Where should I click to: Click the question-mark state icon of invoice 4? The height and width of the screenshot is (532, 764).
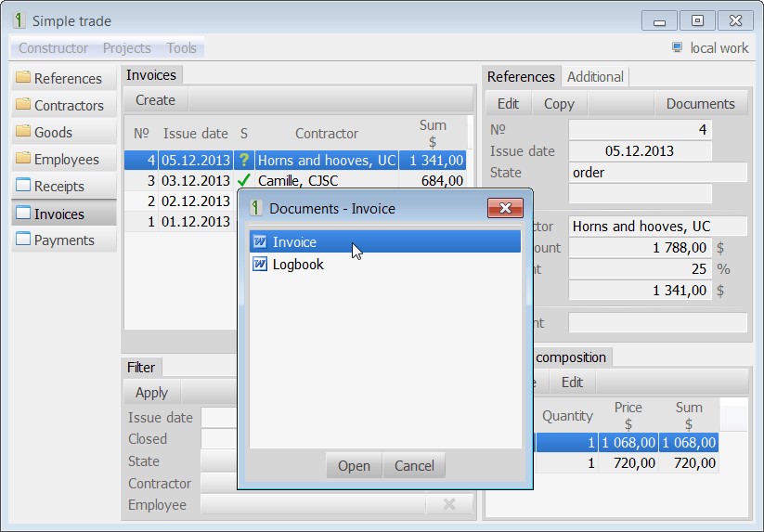(244, 160)
